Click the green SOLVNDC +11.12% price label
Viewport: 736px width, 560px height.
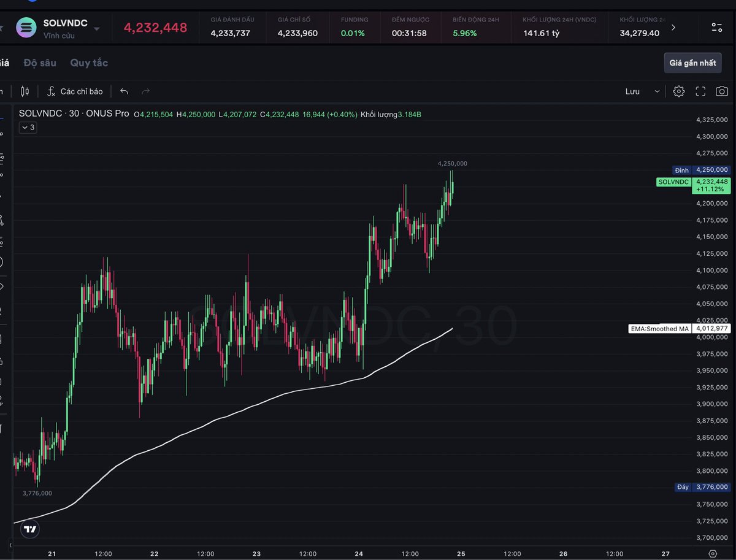tap(694, 185)
